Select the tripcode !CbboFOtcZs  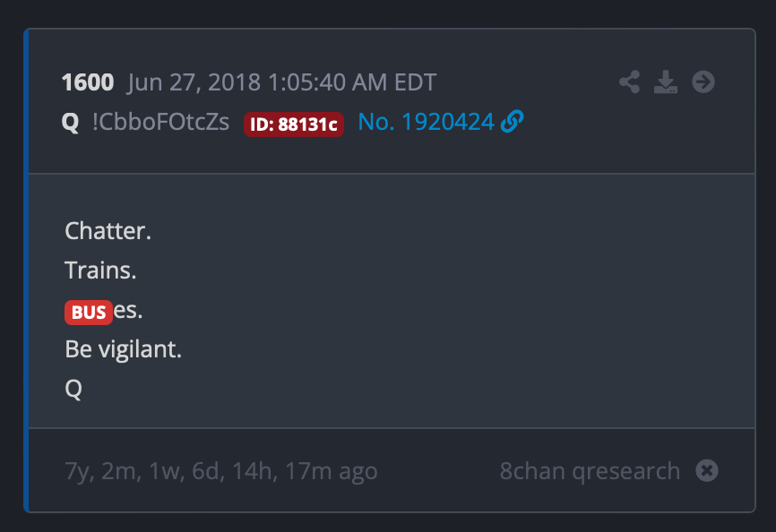point(161,123)
